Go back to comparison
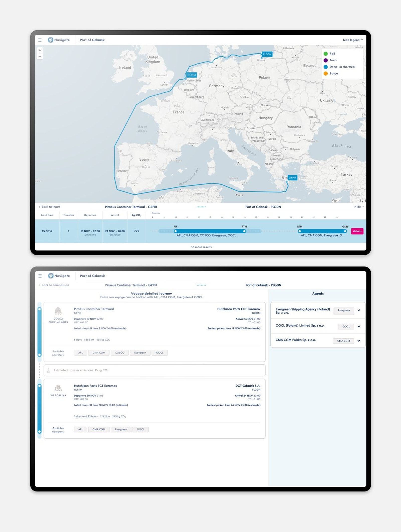 click(54, 285)
